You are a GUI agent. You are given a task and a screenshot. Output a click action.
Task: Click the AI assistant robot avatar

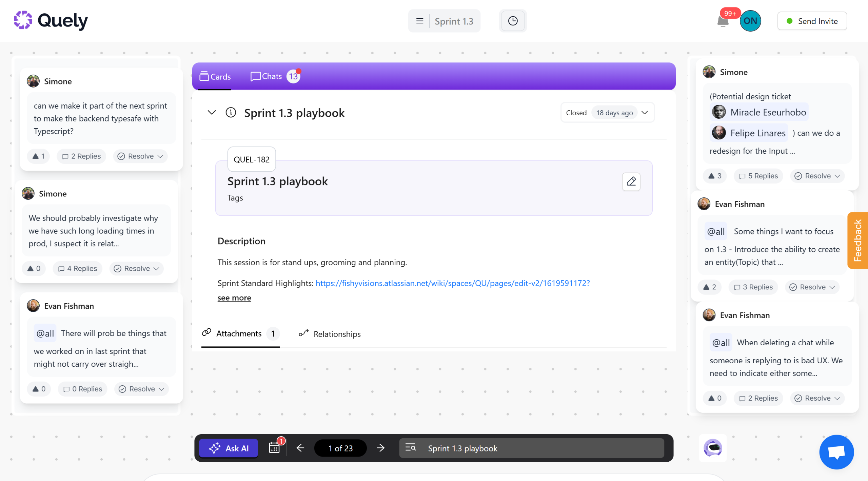(x=712, y=448)
